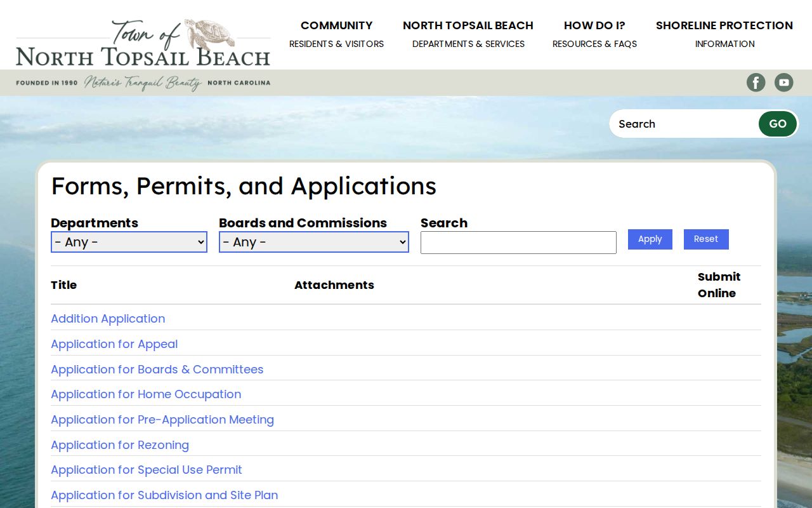Screen dimensions: 812x508
Task: Click the Title column header
Action: pyautogui.click(x=63, y=285)
